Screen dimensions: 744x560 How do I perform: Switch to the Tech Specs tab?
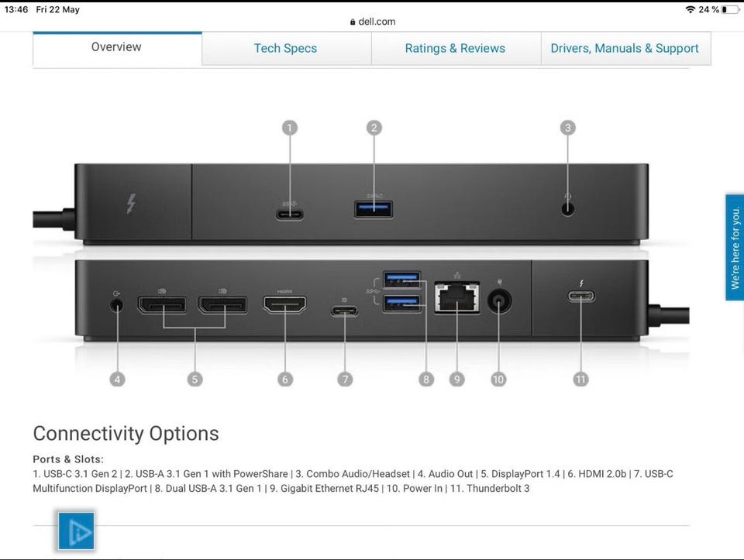tap(286, 48)
